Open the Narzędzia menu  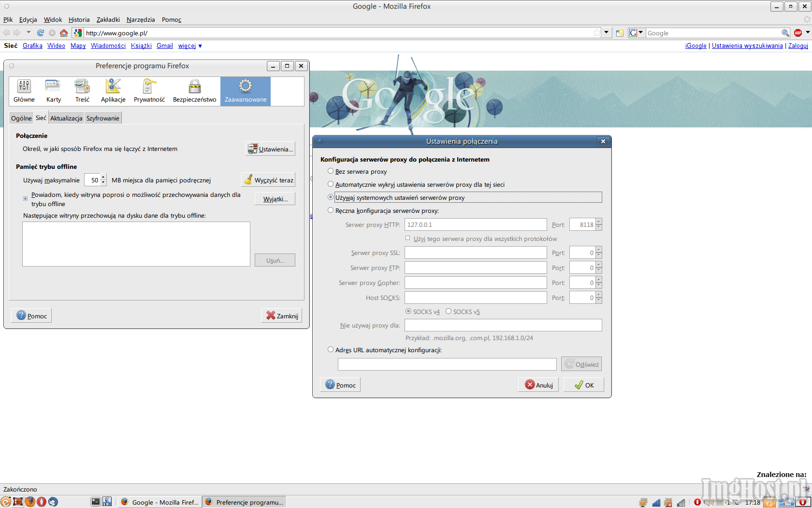click(141, 20)
